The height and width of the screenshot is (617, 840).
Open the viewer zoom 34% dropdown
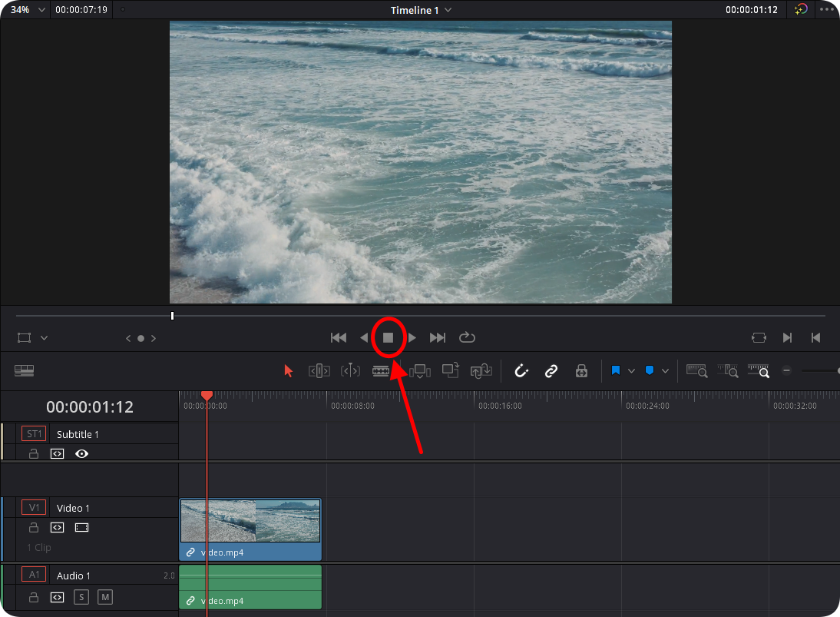(28, 10)
